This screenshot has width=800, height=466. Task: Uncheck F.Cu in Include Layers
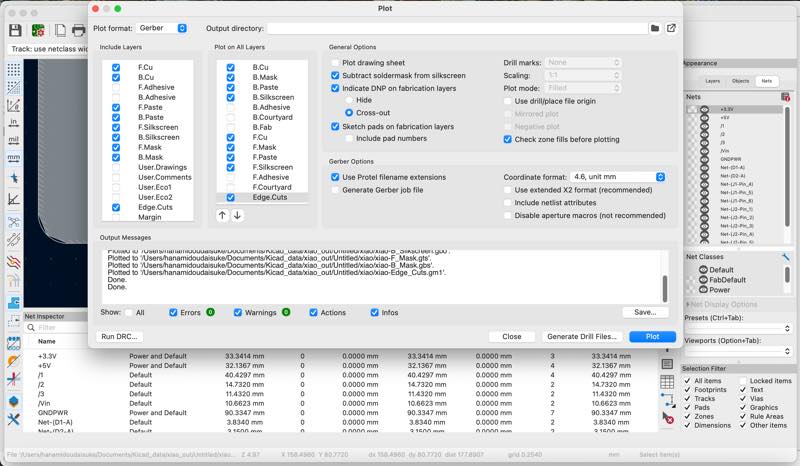click(116, 67)
